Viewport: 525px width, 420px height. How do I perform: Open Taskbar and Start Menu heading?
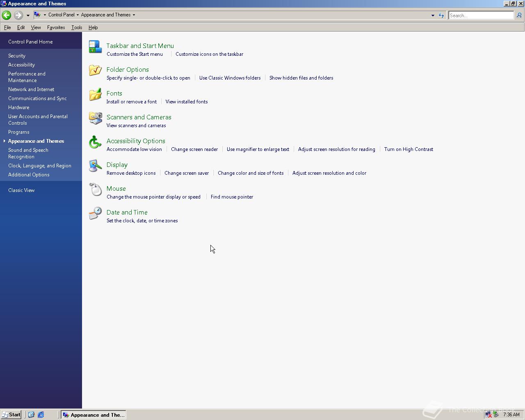click(x=140, y=46)
